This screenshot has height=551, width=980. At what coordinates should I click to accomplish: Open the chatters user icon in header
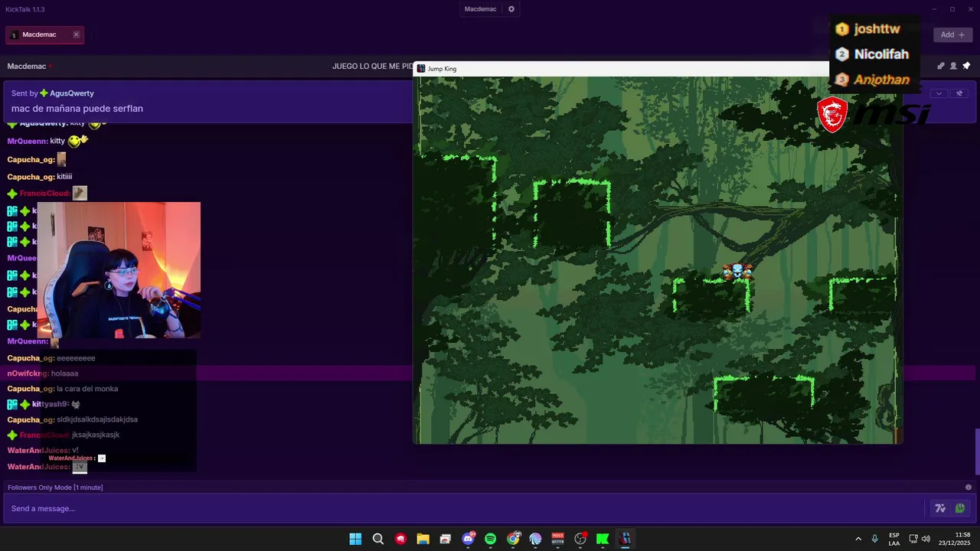pos(953,67)
